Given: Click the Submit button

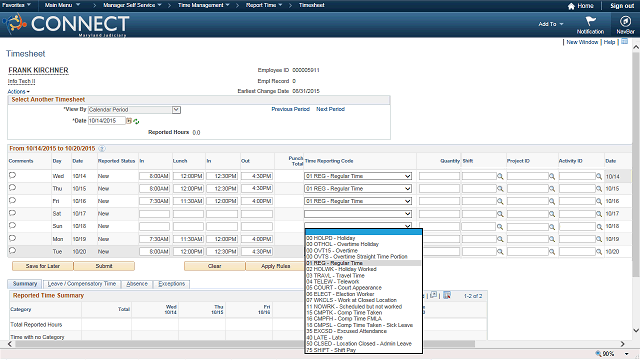Looking at the screenshot, I should click(x=104, y=266).
